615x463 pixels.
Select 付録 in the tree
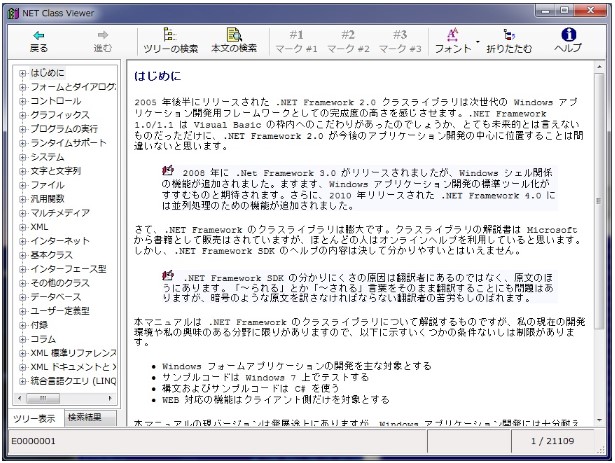click(39, 325)
